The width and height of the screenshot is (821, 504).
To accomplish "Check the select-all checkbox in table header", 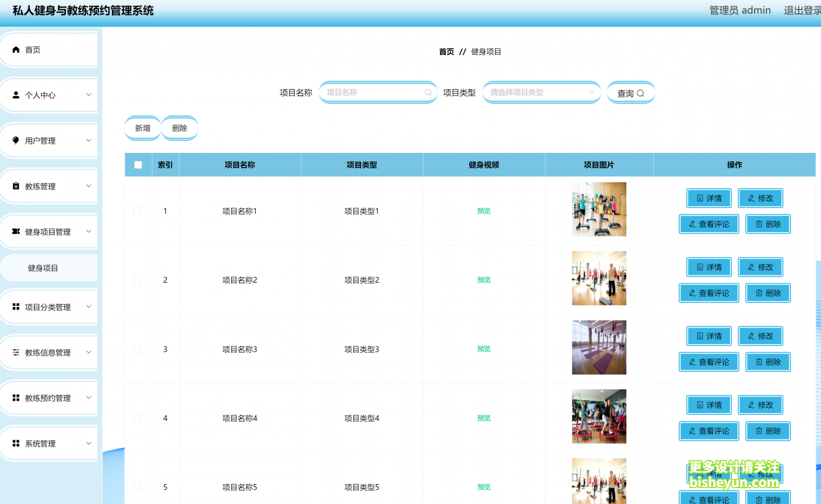I will 138,165.
